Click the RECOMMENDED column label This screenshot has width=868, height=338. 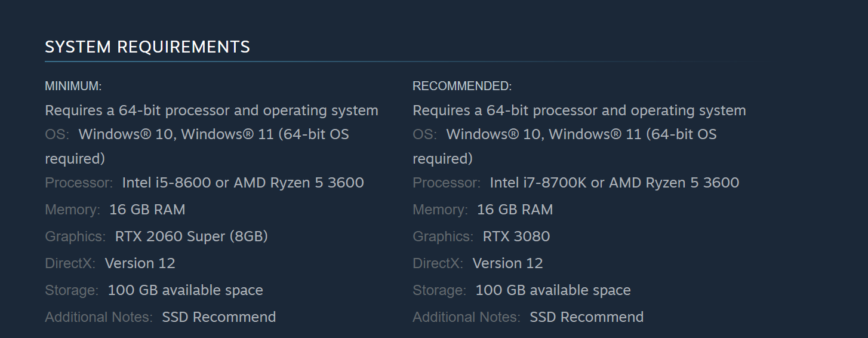[462, 86]
